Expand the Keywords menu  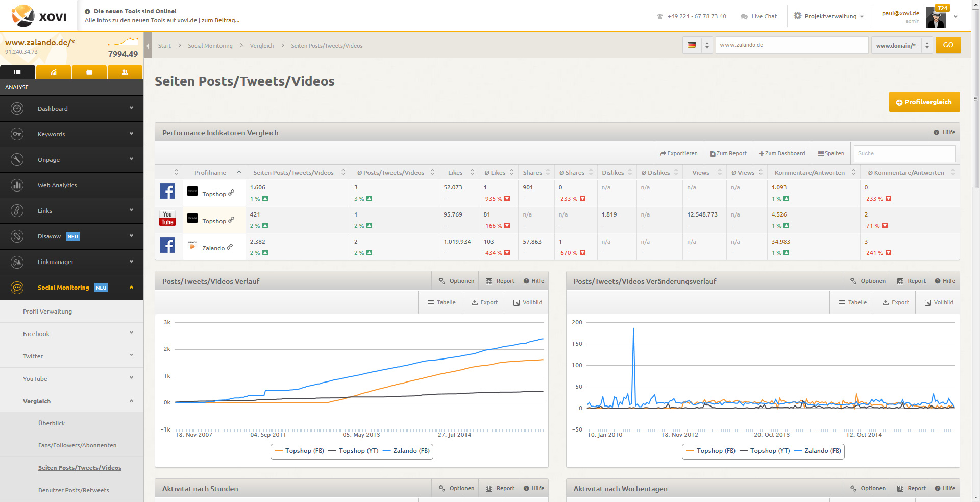click(71, 134)
